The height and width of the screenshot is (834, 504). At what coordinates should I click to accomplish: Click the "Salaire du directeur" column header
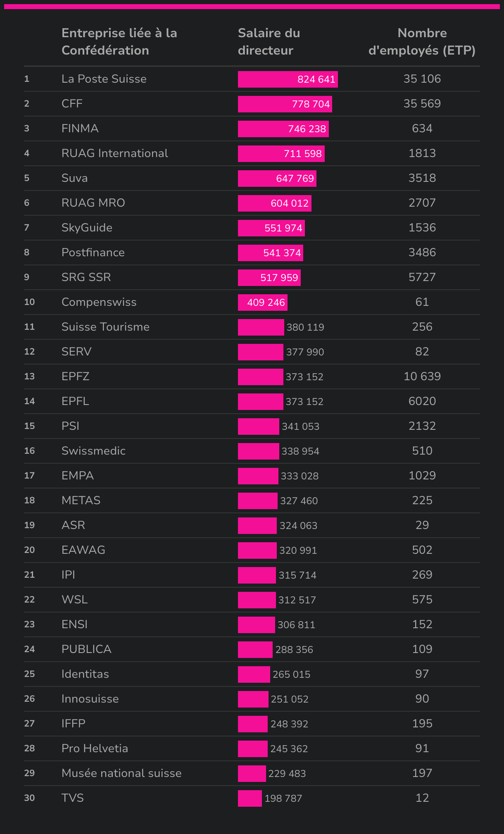[x=269, y=42]
